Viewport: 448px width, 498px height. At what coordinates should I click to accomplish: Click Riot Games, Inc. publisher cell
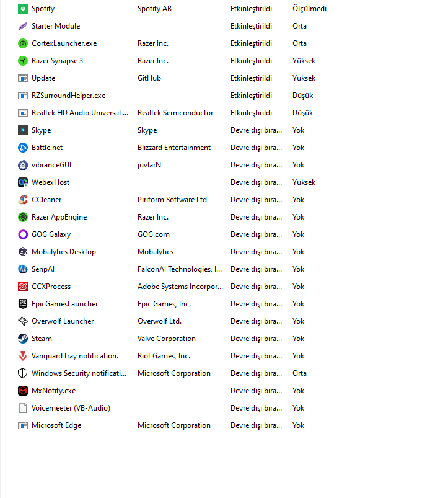[164, 356]
